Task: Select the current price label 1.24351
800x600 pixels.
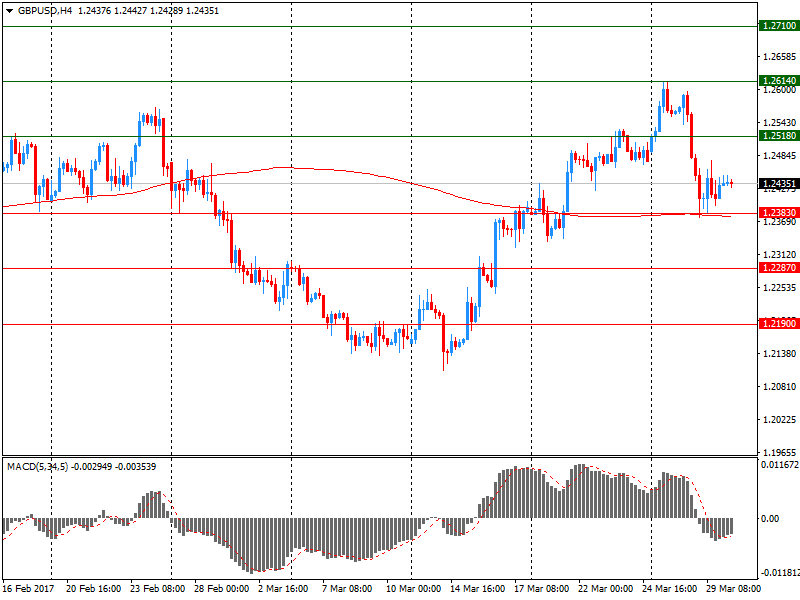Action: [779, 184]
